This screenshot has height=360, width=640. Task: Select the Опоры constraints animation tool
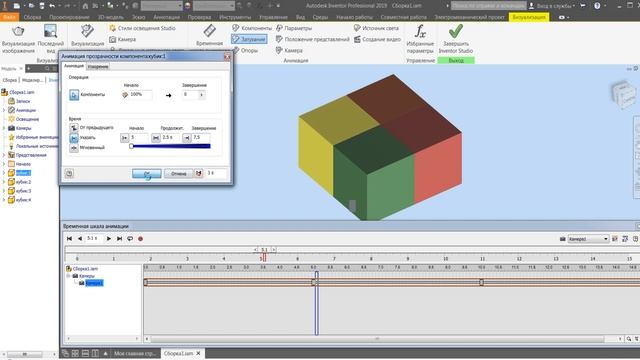(x=245, y=50)
